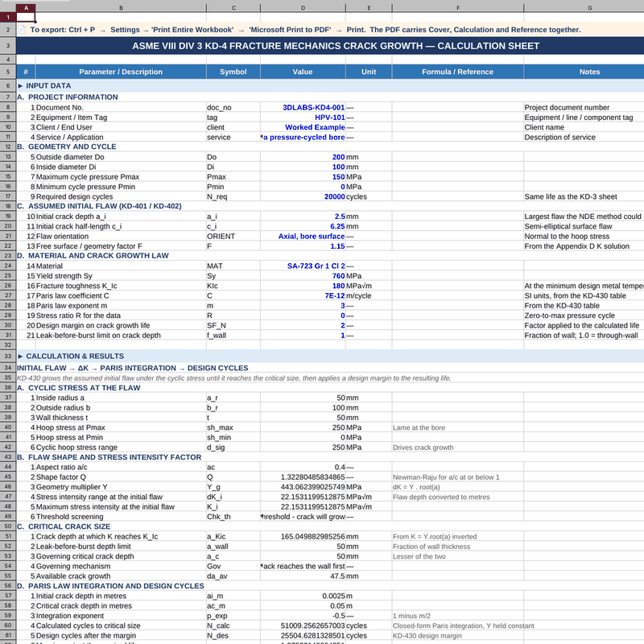Click the 'dK_i' symbol cell
644x644 pixels.
[233, 497]
